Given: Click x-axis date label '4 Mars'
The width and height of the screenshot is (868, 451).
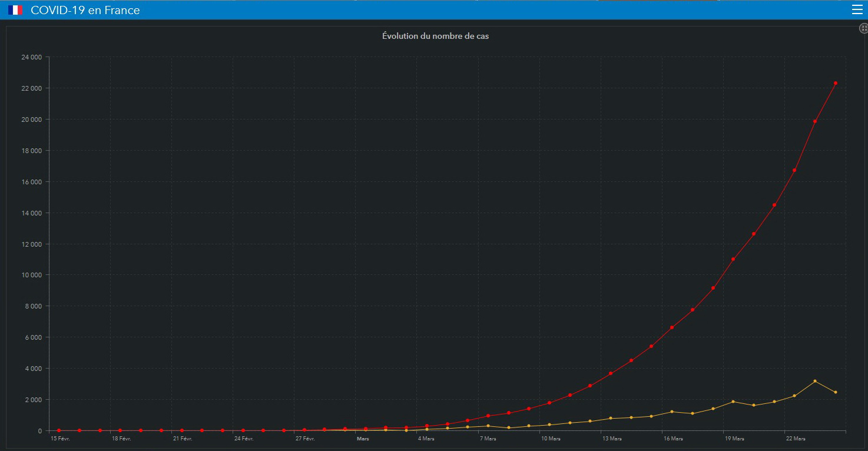Looking at the screenshot, I should (426, 439).
